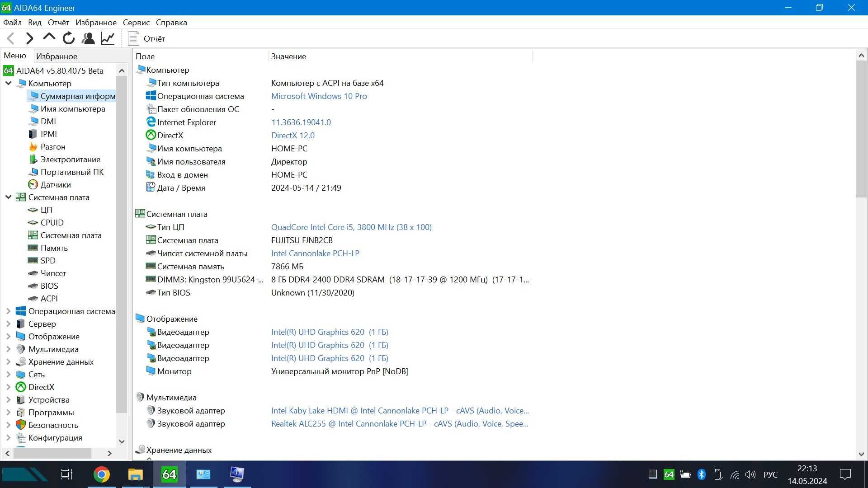Viewport: 868px width, 488px height.
Task: Click the memory module icon for Память
Action: (x=33, y=248)
